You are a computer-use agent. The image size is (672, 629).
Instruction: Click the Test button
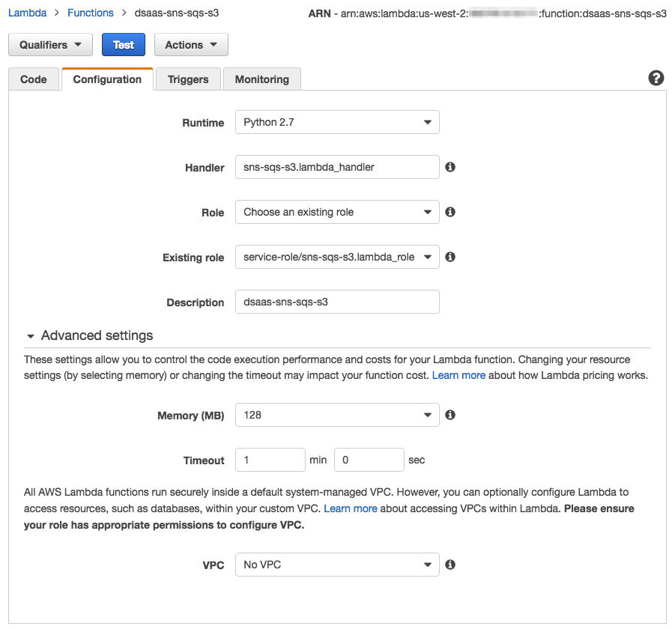[123, 44]
